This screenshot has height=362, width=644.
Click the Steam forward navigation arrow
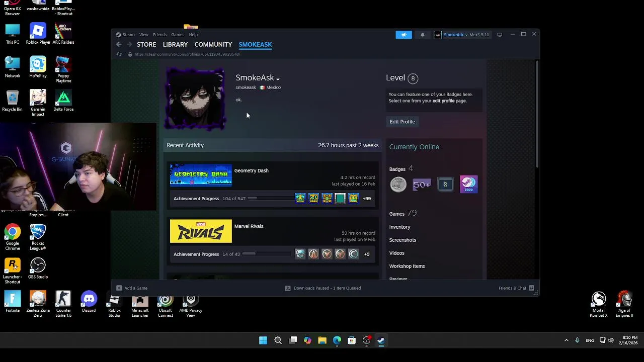point(129,45)
